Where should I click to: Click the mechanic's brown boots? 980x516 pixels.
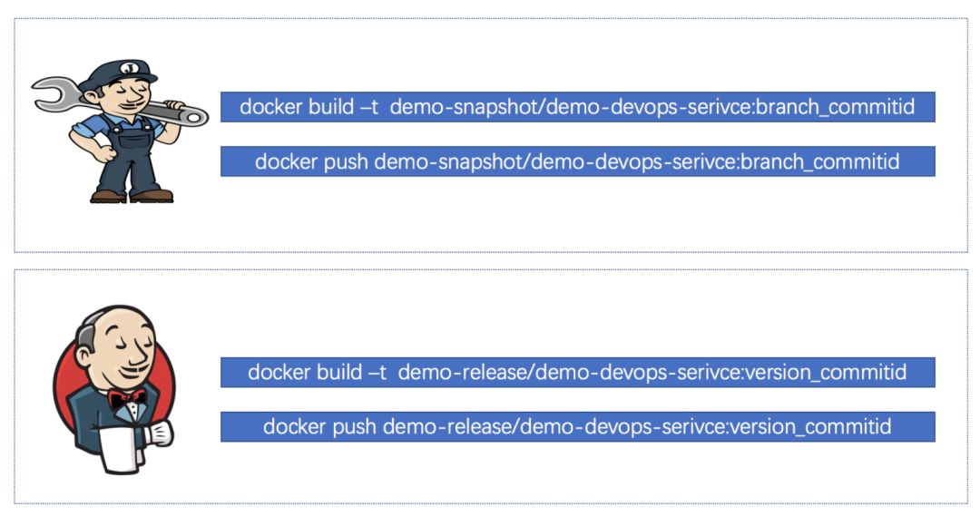[132, 195]
